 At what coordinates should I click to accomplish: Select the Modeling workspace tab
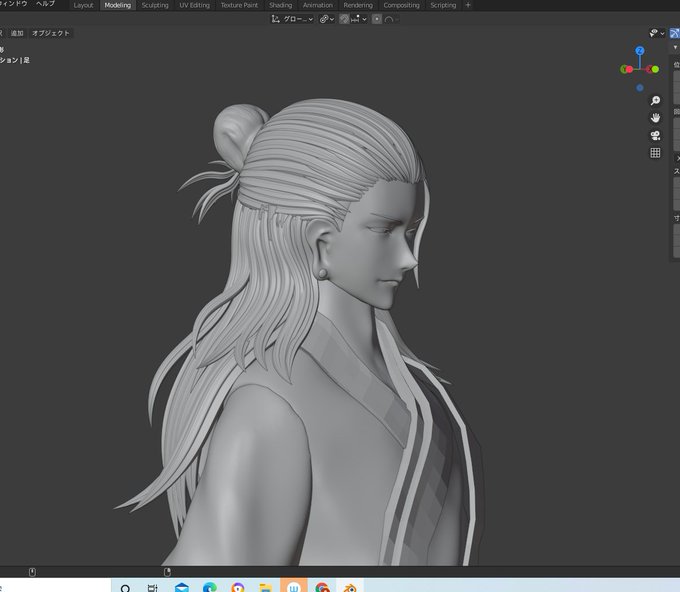point(118,5)
